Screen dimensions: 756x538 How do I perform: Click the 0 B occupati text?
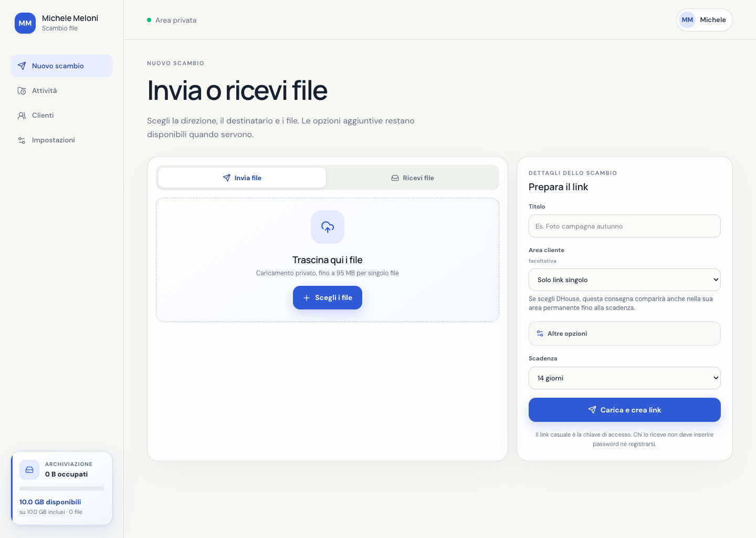[x=66, y=474]
